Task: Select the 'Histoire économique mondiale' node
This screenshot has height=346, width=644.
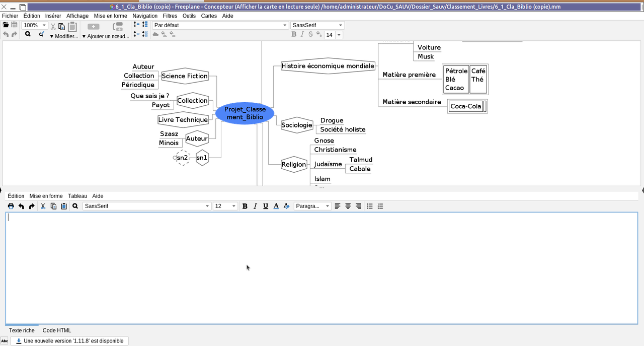Action: 328,66
